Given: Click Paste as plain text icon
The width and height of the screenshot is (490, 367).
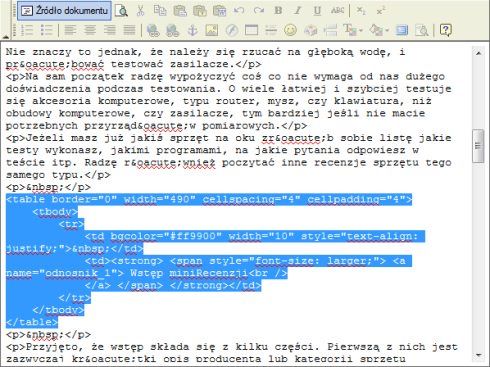Looking at the screenshot, I should pyautogui.click(x=200, y=11).
